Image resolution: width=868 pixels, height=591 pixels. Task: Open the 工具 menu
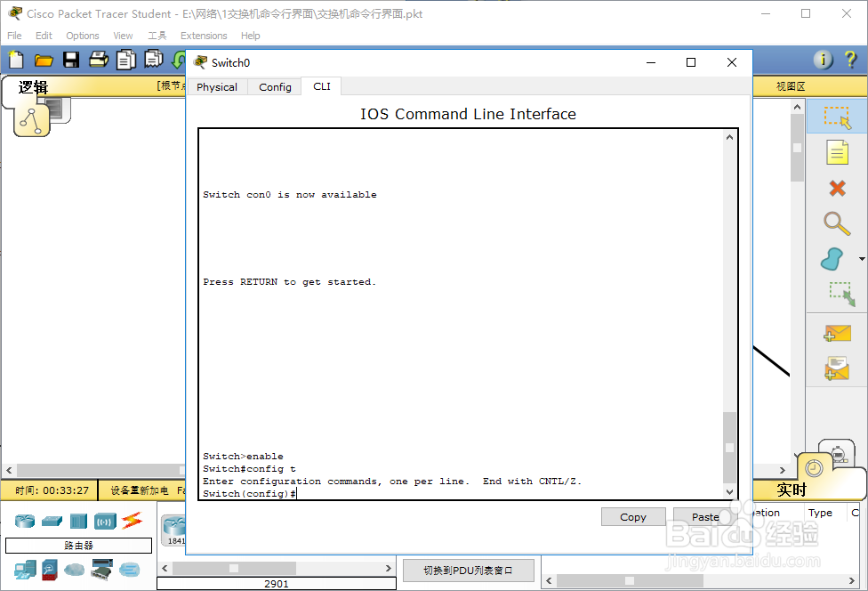pyautogui.click(x=157, y=36)
